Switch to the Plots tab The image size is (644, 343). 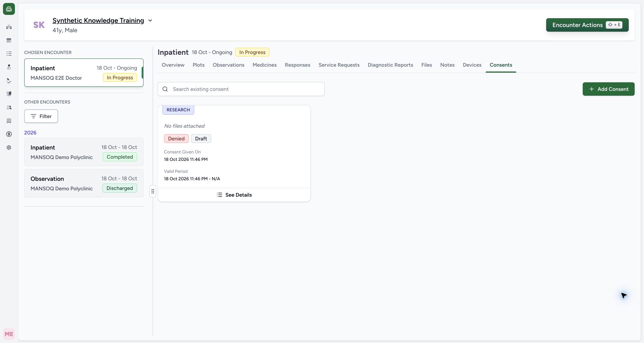point(199,65)
